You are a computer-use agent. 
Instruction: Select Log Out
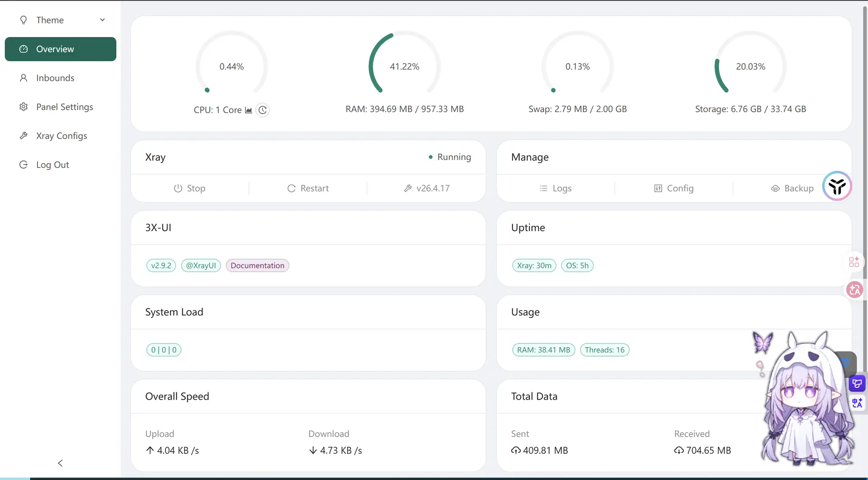61,165
